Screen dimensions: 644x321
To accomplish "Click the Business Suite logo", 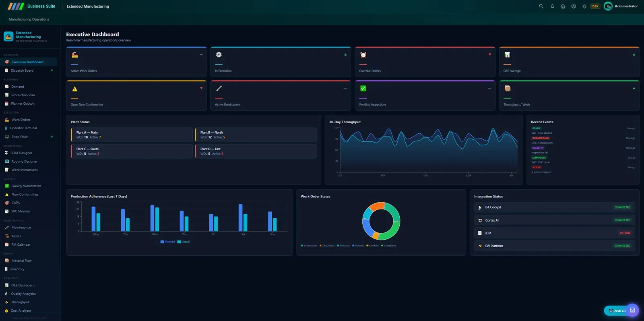I will point(31,6).
